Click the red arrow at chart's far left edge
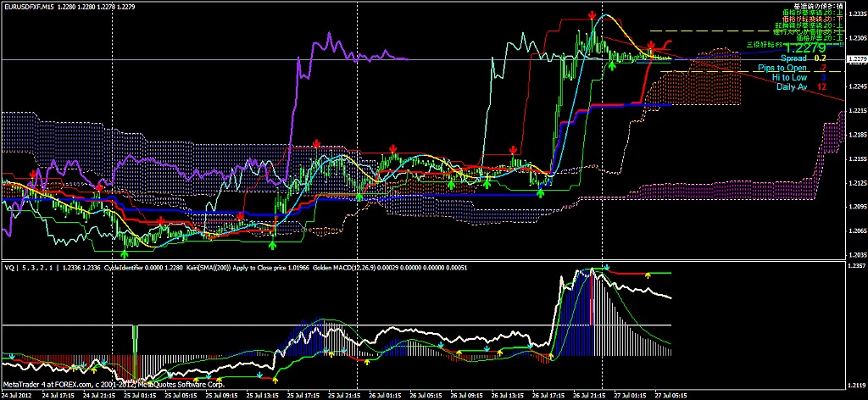This screenshot has width=868, height=400. [32, 174]
